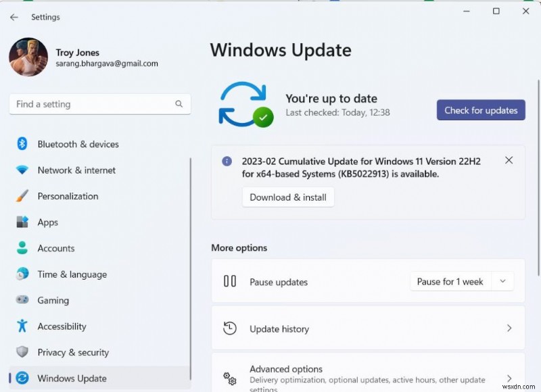
Task: Click Check for updates button
Action: click(x=481, y=110)
